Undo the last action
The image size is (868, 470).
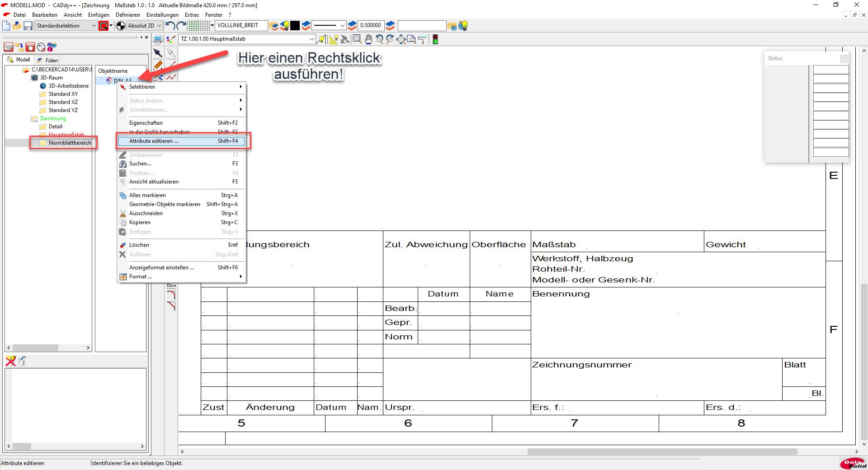click(170, 26)
